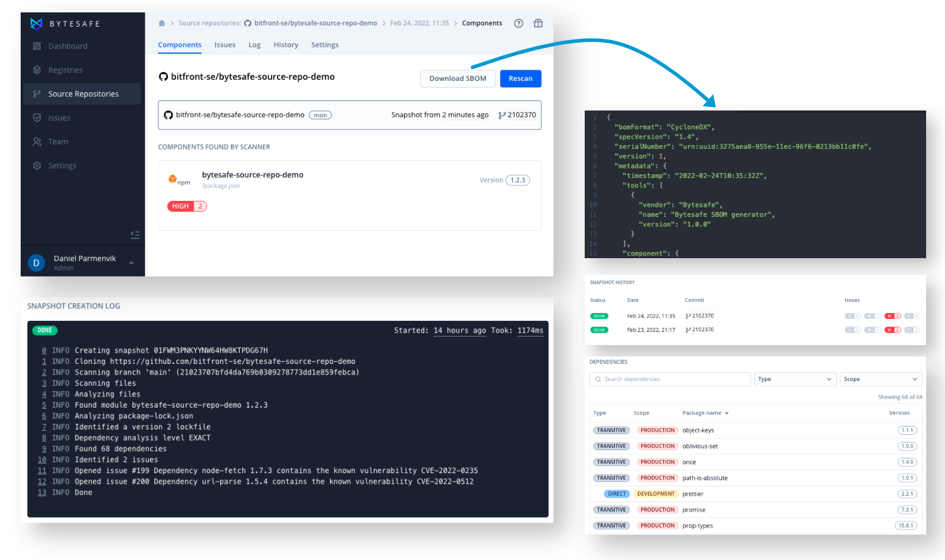This screenshot has height=560, width=945.
Task: Click bitfront-se/bytesafe-source-repo-demo breadcrumb
Action: [315, 23]
